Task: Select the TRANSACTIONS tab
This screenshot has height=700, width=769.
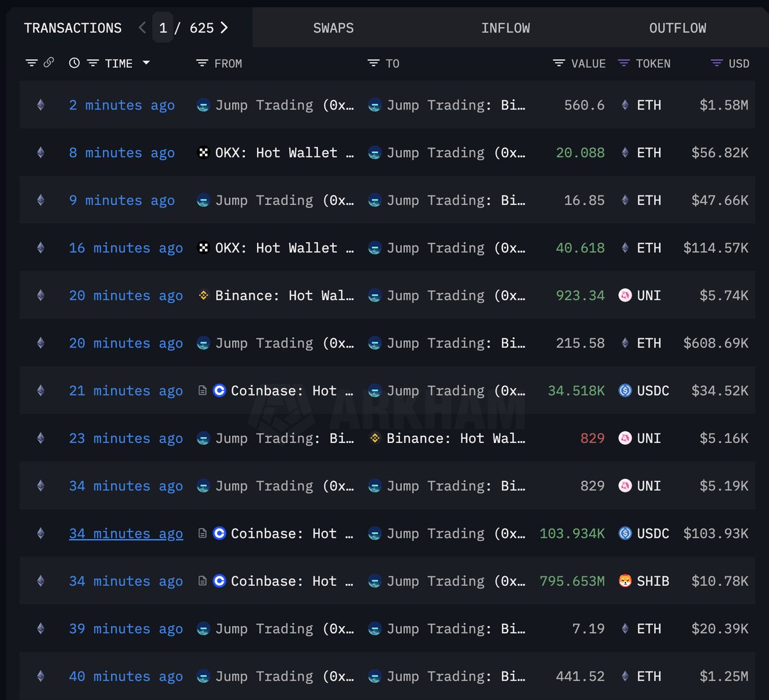Action: pyautogui.click(x=72, y=28)
